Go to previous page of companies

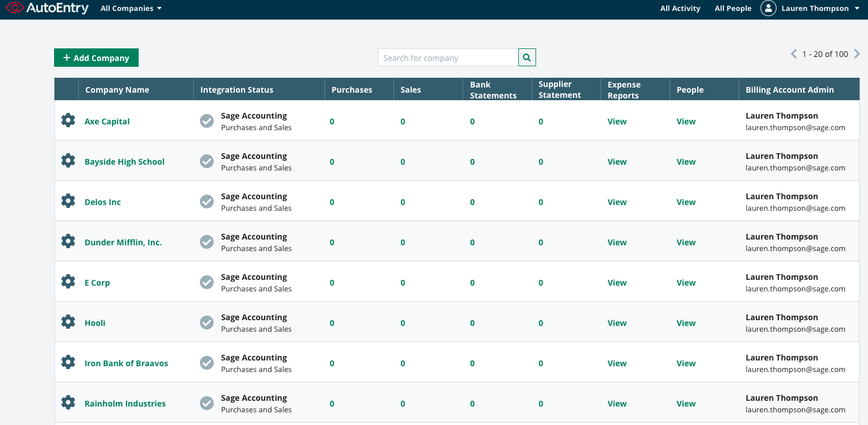point(794,54)
